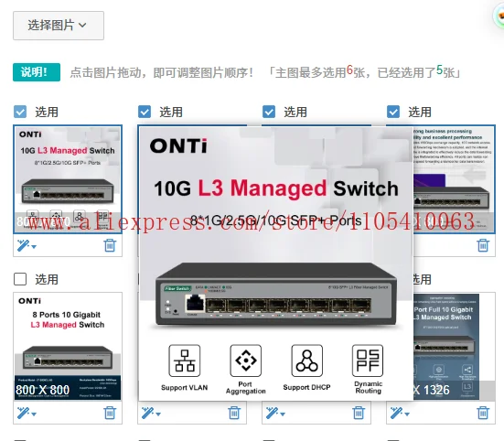This screenshot has height=441, width=504.
Task: Open magic wand tools for second card, second row
Action: pos(151,413)
